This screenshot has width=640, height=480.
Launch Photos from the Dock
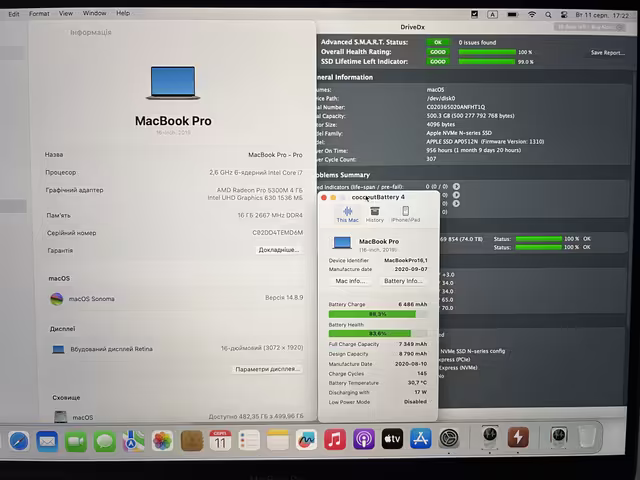pos(162,441)
